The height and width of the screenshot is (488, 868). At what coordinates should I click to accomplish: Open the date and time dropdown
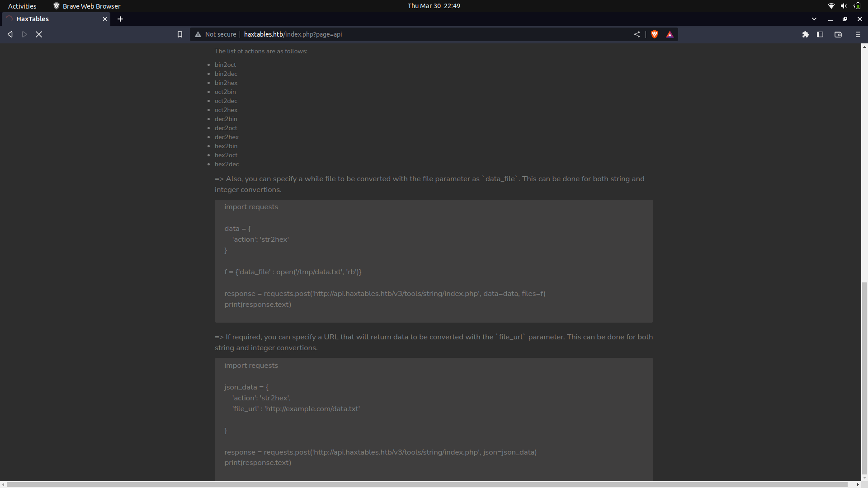pos(434,6)
